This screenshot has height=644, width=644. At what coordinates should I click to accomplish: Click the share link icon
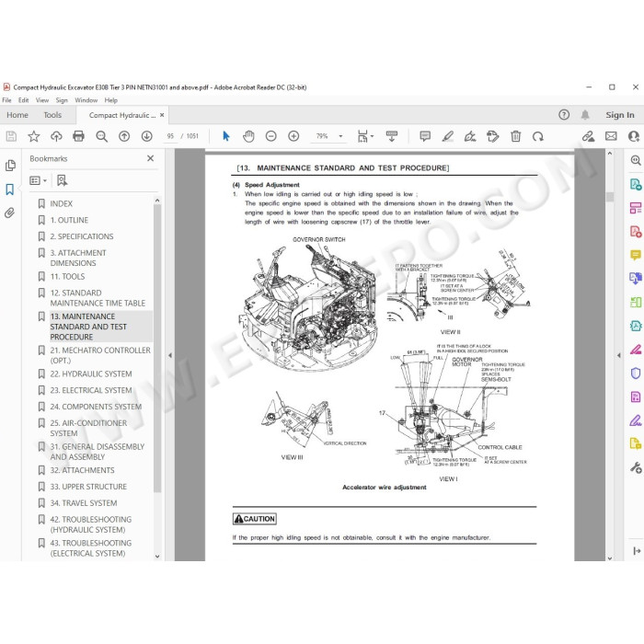pyautogui.click(x=588, y=136)
